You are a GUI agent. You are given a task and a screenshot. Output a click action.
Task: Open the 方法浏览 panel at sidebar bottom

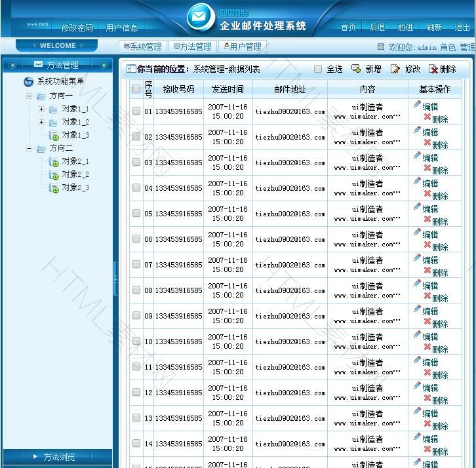tap(56, 457)
